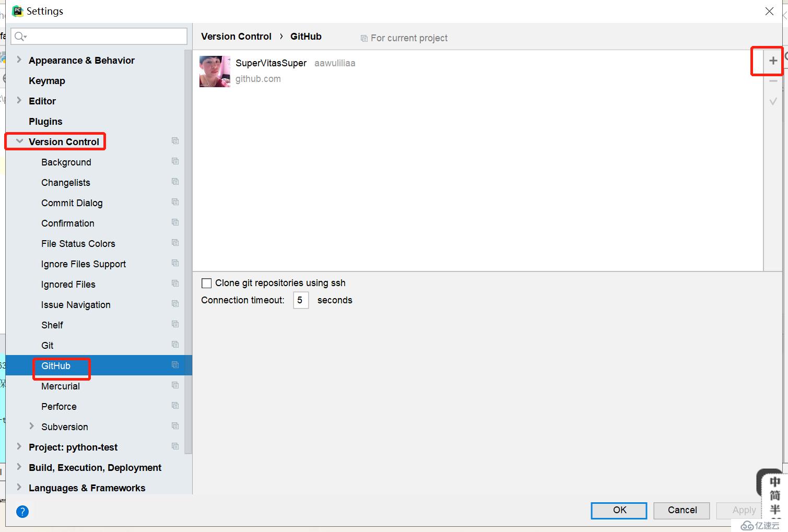Click the For current project icon
This screenshot has height=532, width=788.
[364, 39]
